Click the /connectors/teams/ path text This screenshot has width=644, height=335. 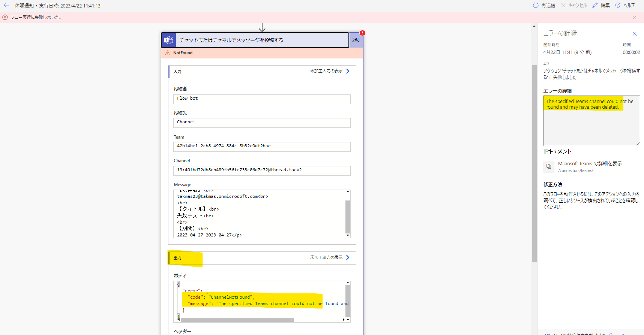576,171
